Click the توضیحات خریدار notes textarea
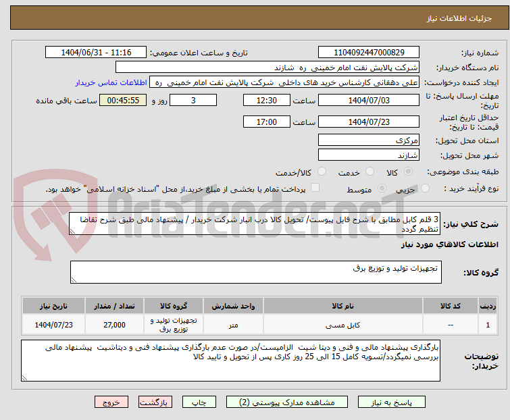This screenshot has width=510, height=420. (x=230, y=361)
